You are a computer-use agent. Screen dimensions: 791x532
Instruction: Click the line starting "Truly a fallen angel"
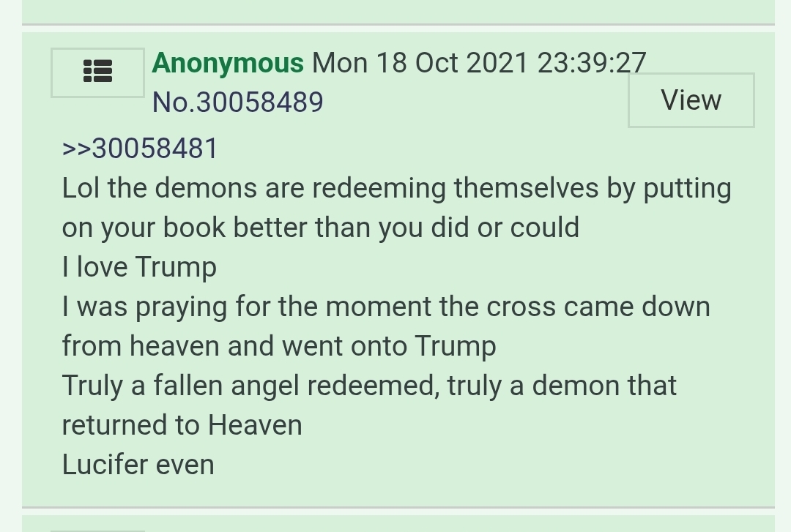368,386
